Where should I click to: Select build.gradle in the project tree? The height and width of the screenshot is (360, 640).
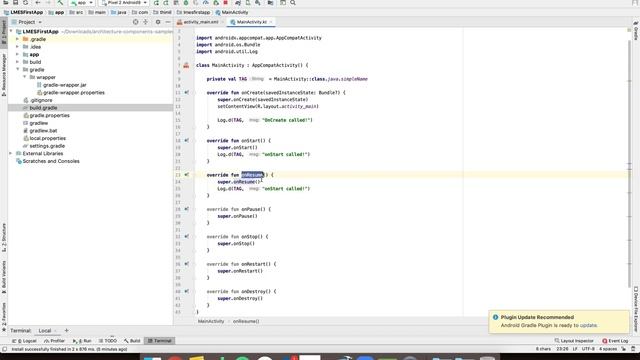(40, 108)
